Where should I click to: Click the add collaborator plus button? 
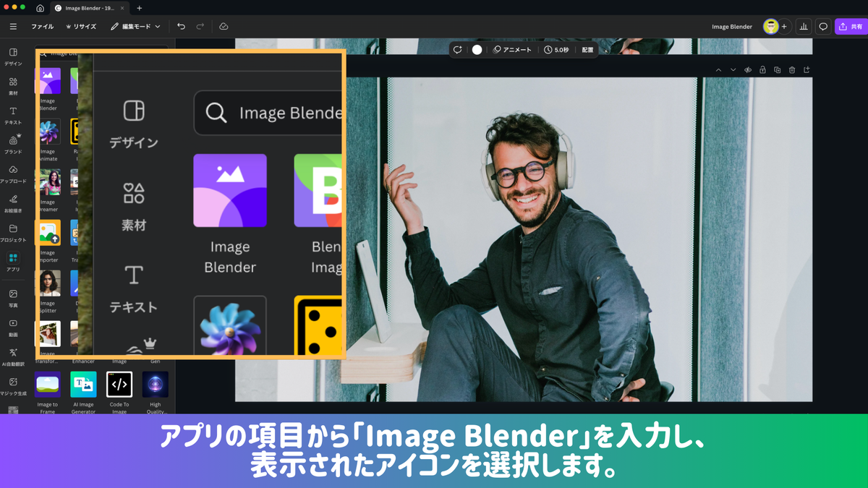[784, 27]
